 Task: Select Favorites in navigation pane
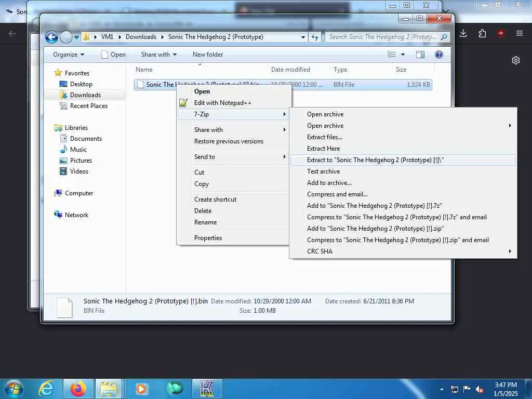point(77,73)
